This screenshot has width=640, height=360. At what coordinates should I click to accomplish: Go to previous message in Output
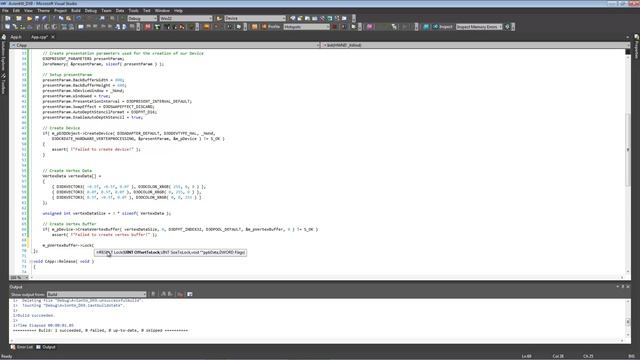point(163,294)
